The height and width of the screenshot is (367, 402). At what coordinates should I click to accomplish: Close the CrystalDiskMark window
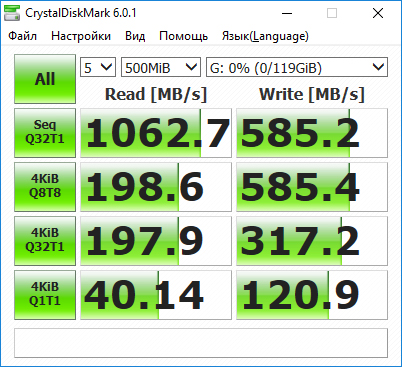click(x=378, y=13)
